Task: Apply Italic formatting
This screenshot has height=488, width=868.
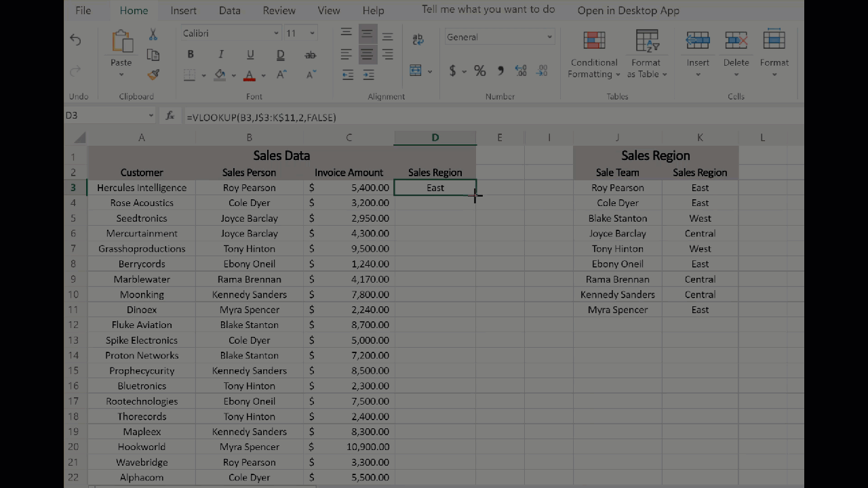Action: tap(220, 54)
